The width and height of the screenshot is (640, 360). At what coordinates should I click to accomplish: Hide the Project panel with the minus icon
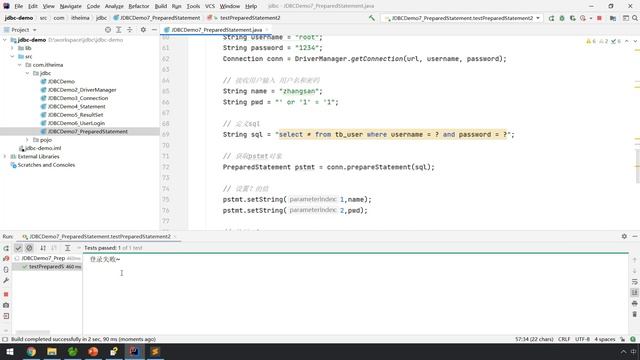tap(154, 30)
